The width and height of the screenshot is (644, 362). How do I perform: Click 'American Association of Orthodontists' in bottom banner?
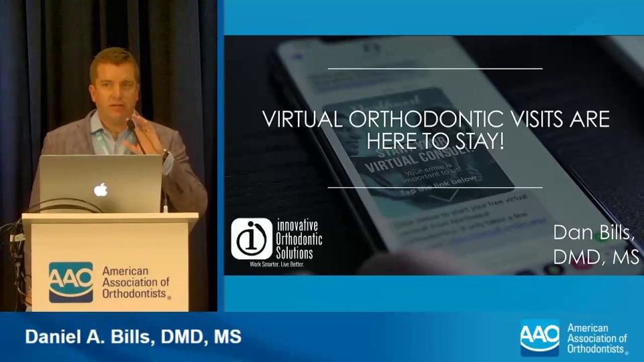(x=598, y=339)
